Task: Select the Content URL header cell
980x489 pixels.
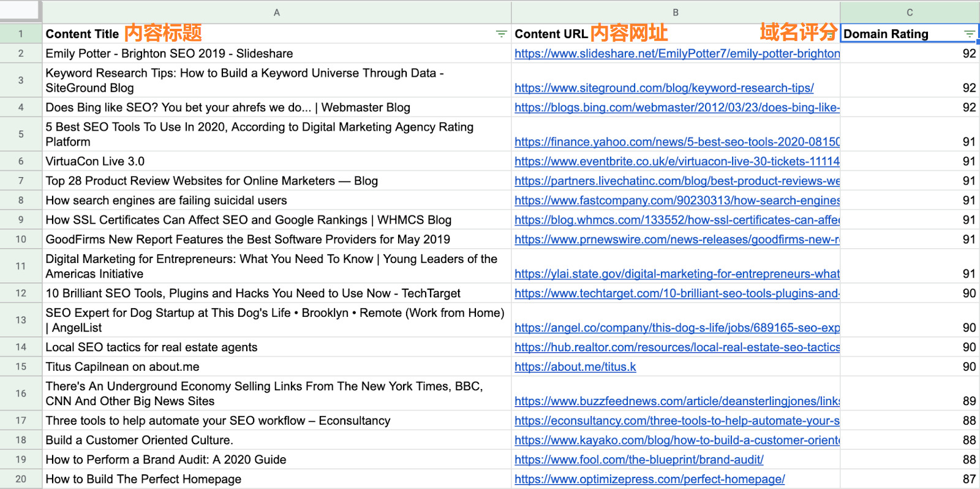Action: click(676, 34)
